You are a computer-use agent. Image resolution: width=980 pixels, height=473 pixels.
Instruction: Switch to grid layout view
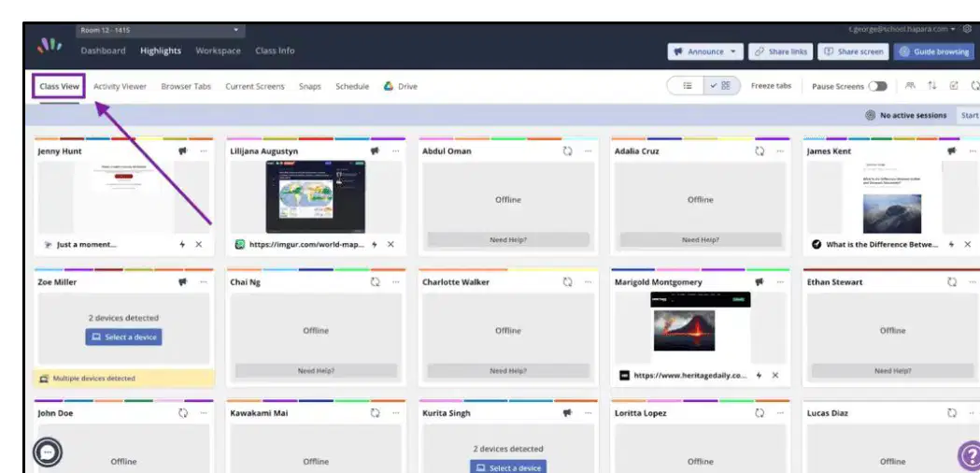coord(721,86)
